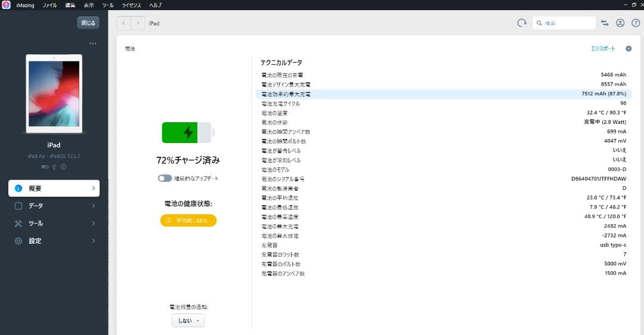Select the 充電器のアンペア数 row
The width and height of the screenshot is (644, 335).
pyautogui.click(x=444, y=274)
